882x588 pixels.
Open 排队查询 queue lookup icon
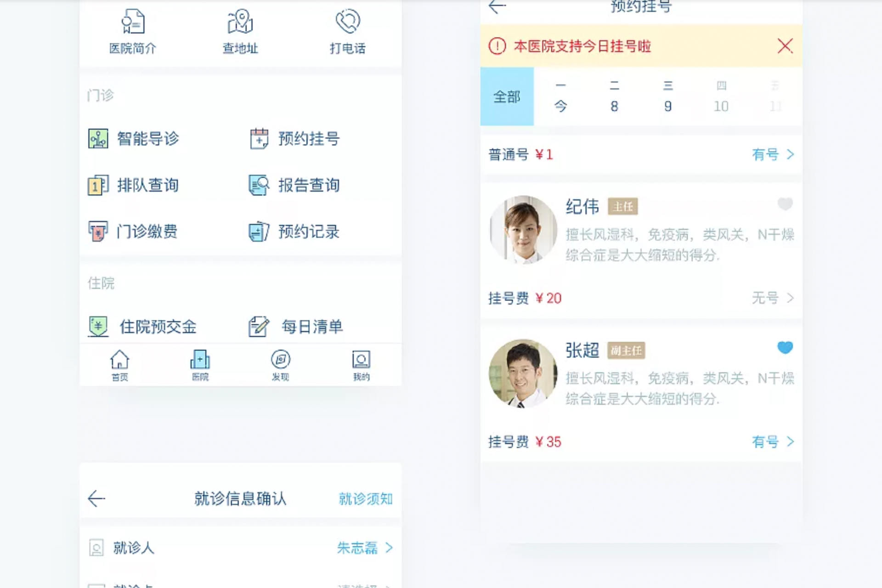coord(98,185)
